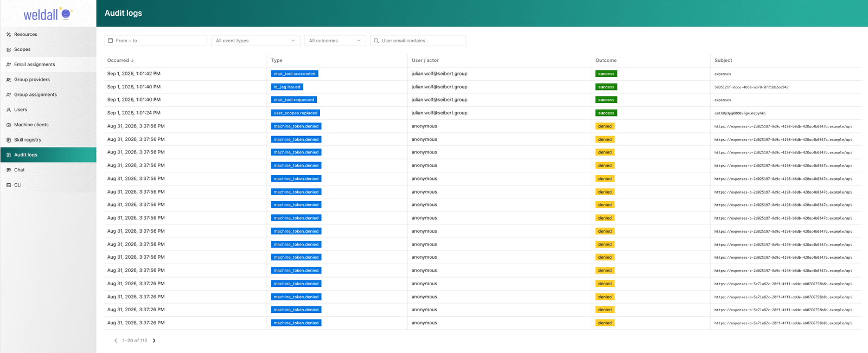Click the calendar icon in date filter
The width and height of the screenshot is (868, 353).
tap(111, 41)
